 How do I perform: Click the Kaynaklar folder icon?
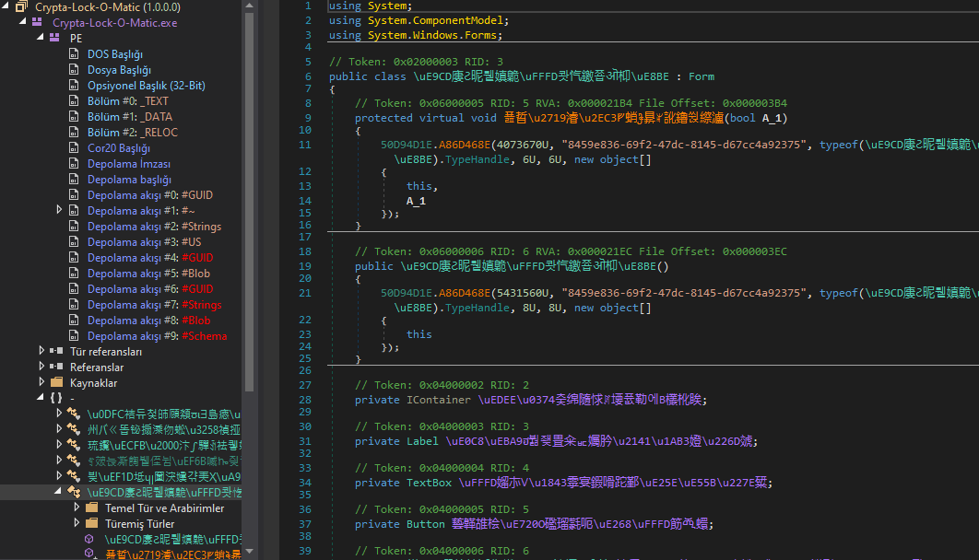(57, 382)
